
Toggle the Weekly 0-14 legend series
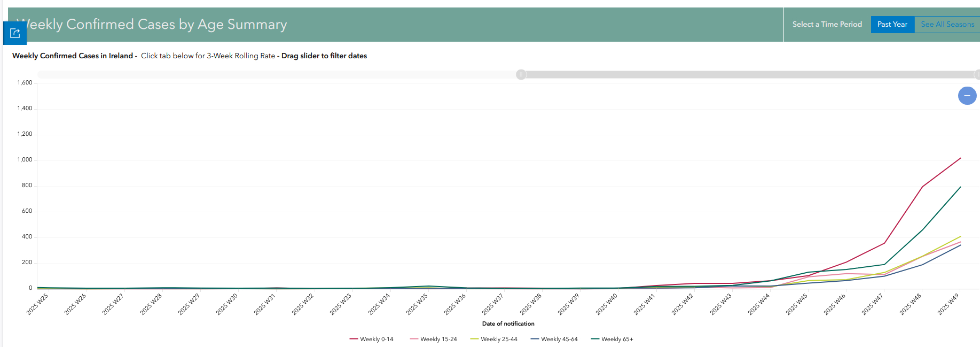pyautogui.click(x=372, y=339)
